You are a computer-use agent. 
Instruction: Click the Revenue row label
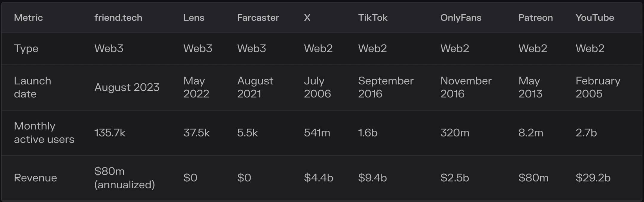click(35, 178)
